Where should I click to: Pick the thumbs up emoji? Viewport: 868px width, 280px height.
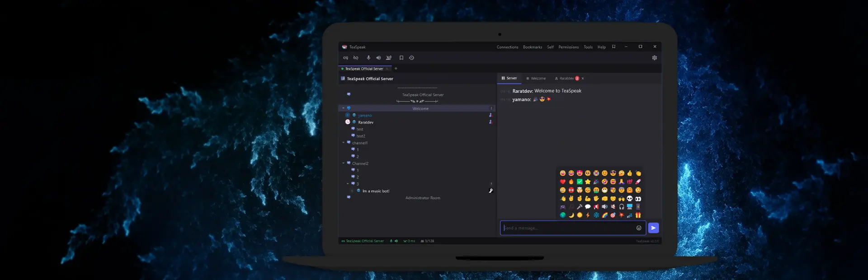coord(629,173)
